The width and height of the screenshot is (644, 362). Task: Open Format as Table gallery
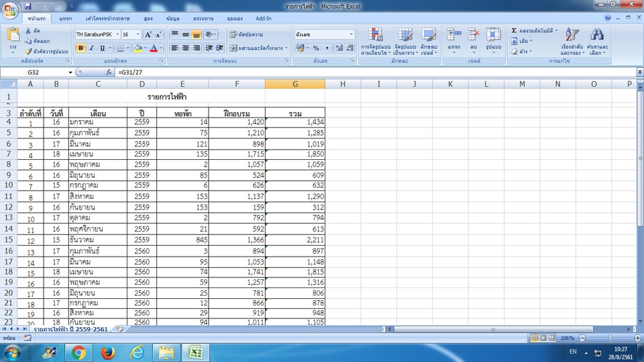[x=405, y=41]
